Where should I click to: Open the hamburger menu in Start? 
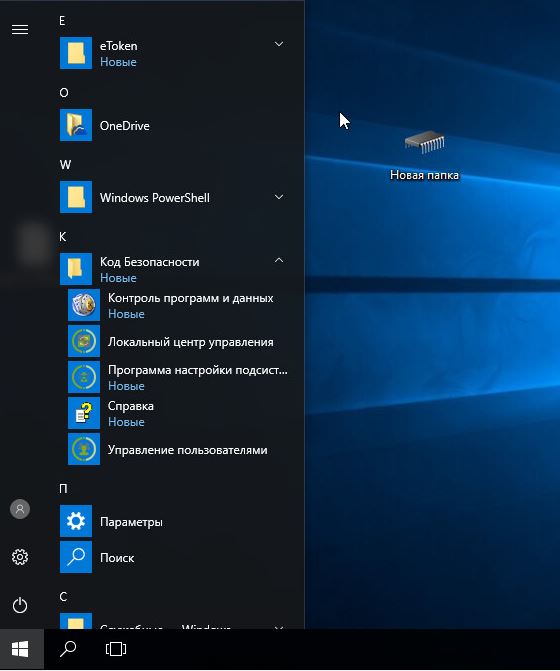pos(20,30)
